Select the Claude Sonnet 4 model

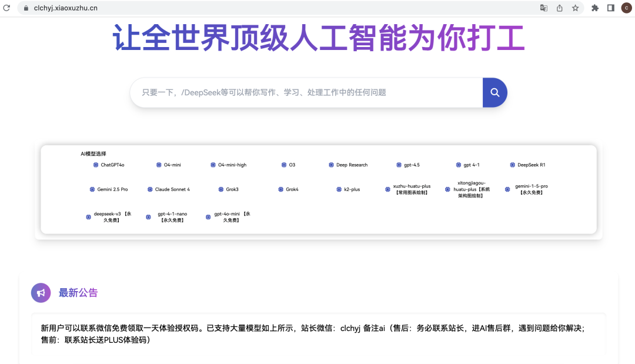pyautogui.click(x=169, y=189)
